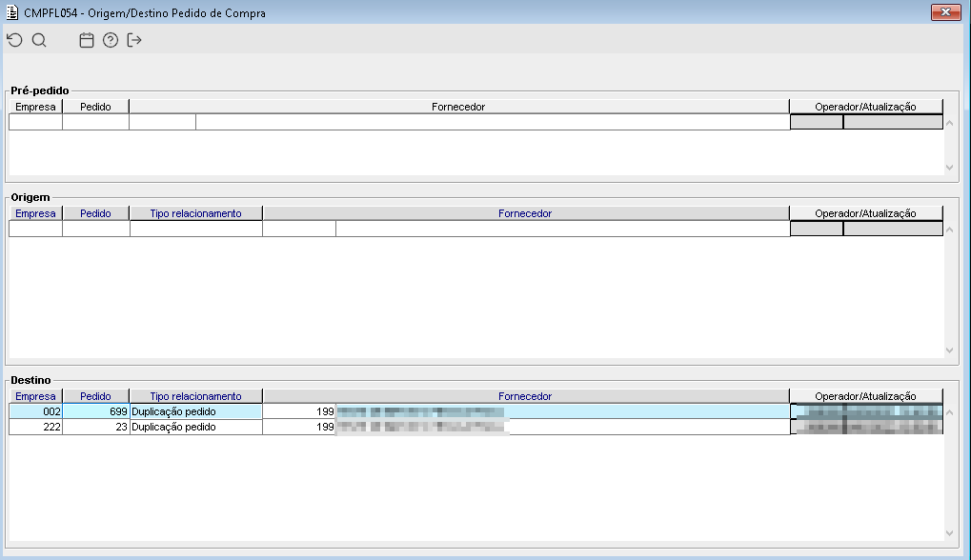Sort Origem grid by Pedido header

point(95,213)
